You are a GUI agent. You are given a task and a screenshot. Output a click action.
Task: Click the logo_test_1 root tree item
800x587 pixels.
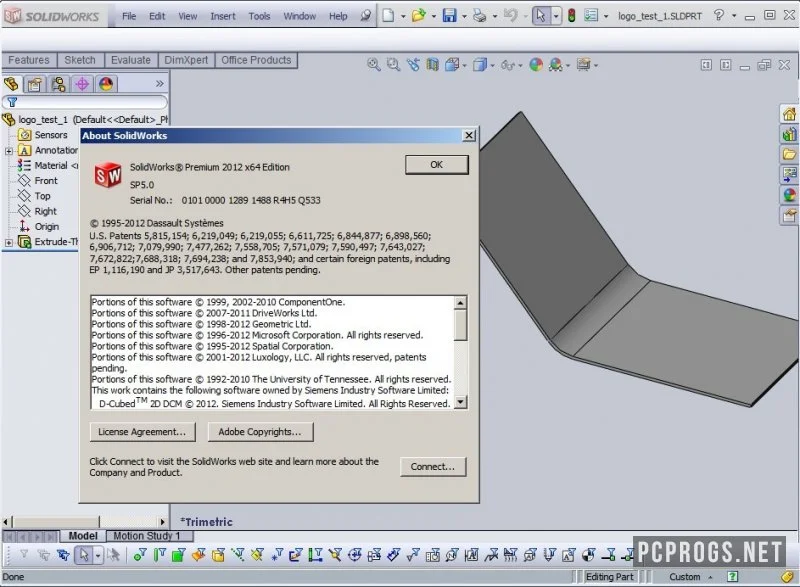pyautogui.click(x=86, y=119)
